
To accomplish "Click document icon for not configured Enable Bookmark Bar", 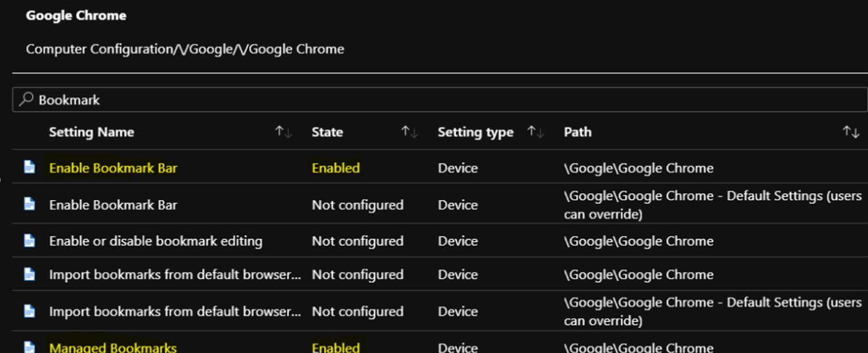I will point(29,204).
